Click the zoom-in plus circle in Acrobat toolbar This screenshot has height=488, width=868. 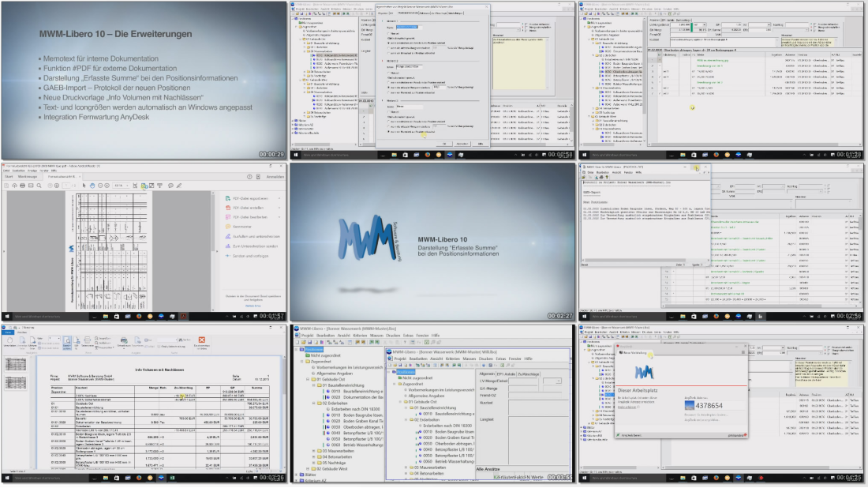coord(107,186)
